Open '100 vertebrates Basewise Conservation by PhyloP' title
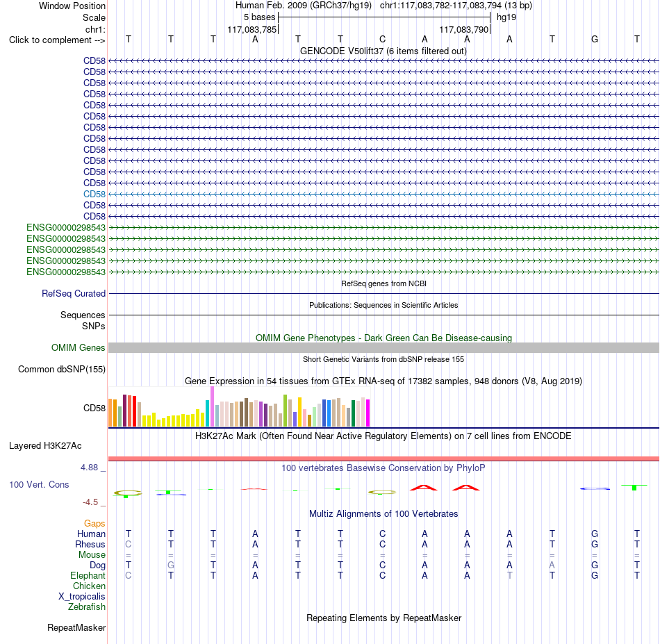Image resolution: width=660 pixels, height=644 pixels. pyautogui.click(x=383, y=468)
